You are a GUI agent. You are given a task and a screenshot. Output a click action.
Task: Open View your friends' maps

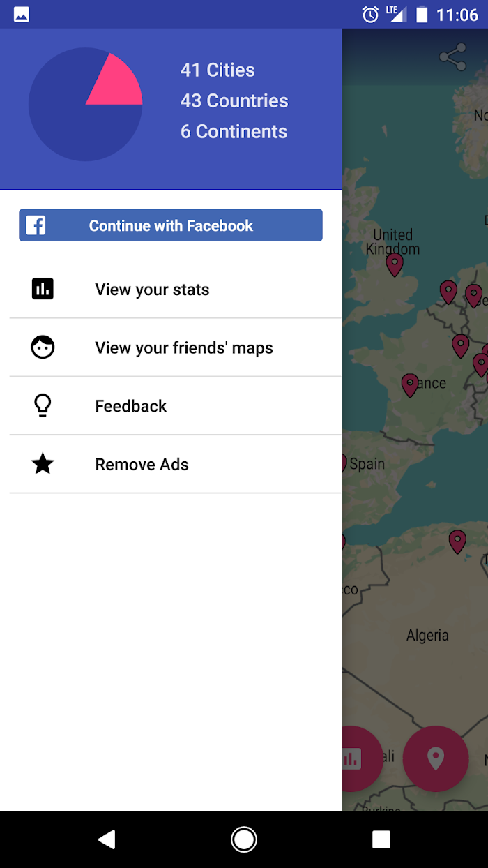click(176, 347)
